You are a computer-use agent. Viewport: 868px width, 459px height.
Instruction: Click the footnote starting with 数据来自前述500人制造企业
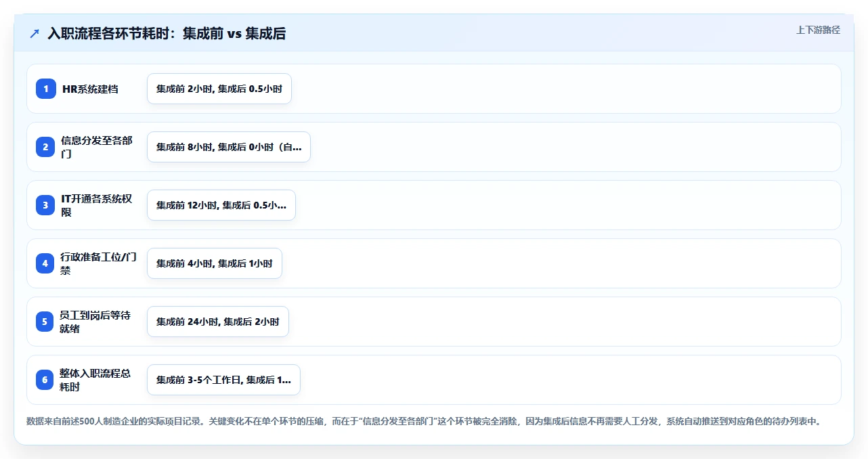point(425,421)
